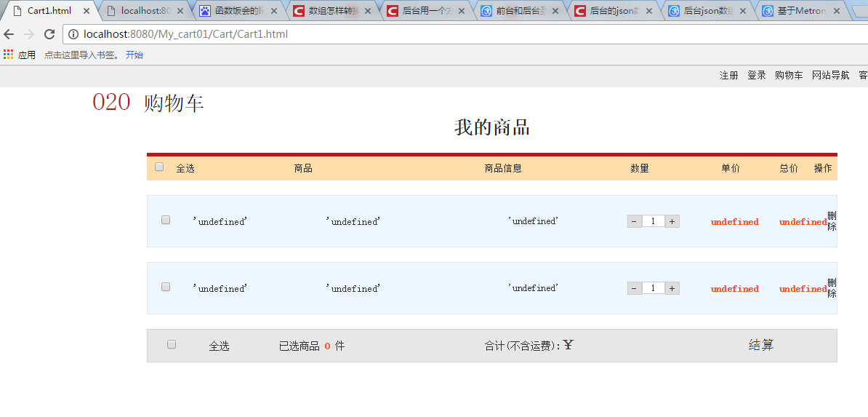Close the 后台的json tab
Viewport: 868px width, 417px height.
point(649,10)
